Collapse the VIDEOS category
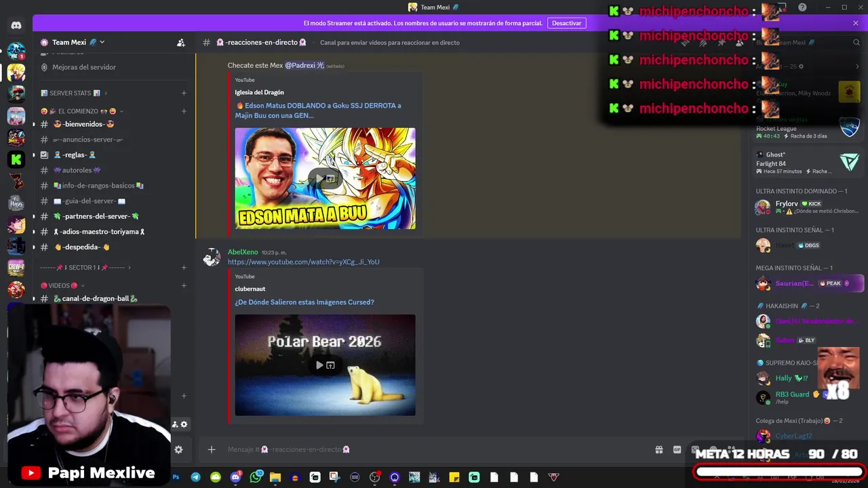 63,285
